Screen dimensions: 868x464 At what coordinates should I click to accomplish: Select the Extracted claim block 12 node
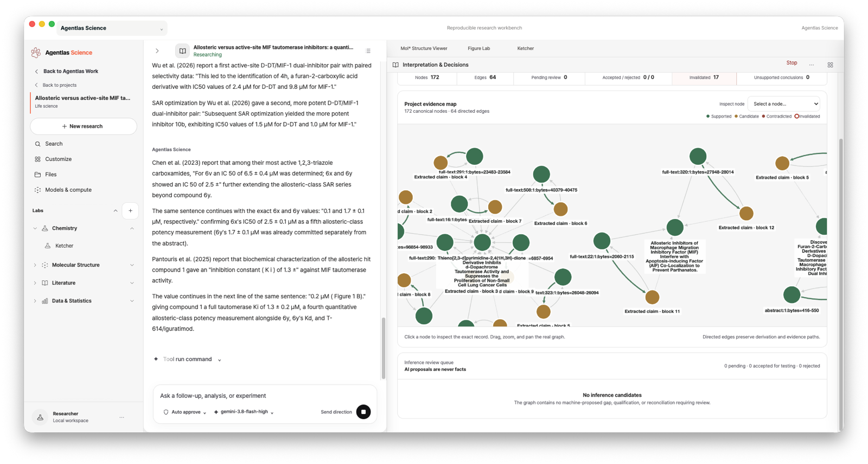(746, 214)
